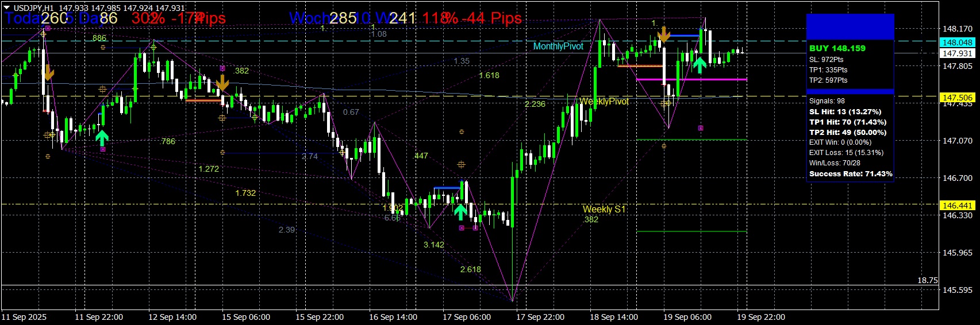Click the magenta square marker below the 19 Sep low
980x325 pixels.
pos(700,128)
